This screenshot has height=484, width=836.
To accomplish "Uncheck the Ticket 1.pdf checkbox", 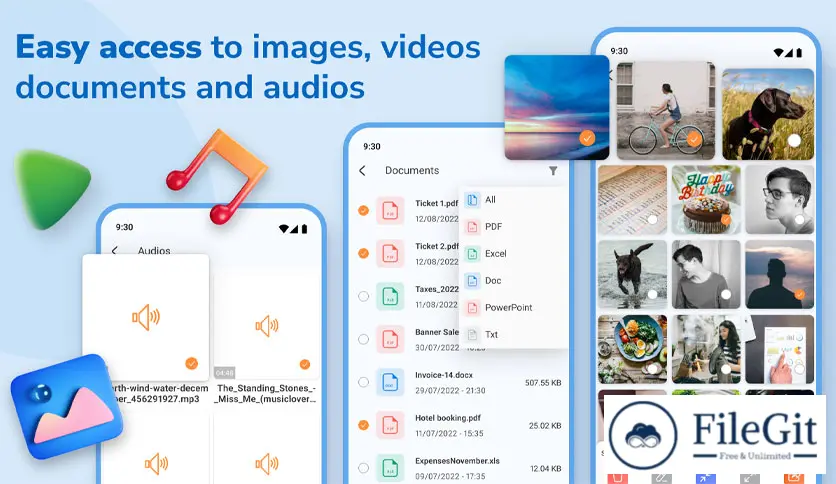I will pyautogui.click(x=364, y=211).
